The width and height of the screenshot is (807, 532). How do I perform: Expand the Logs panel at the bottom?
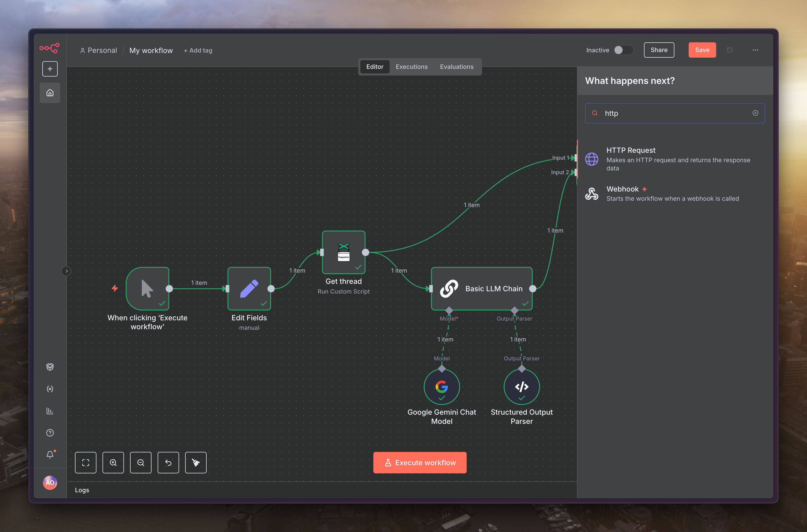click(82, 490)
